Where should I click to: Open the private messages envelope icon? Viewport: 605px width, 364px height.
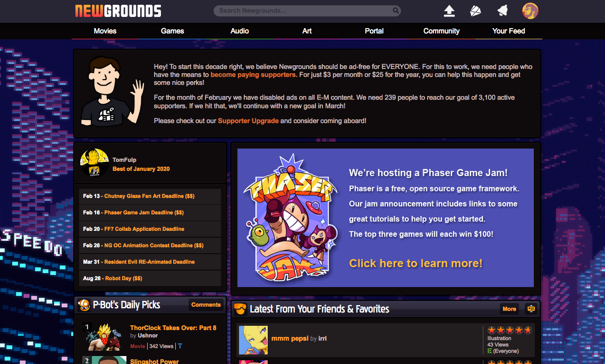pyautogui.click(x=475, y=11)
